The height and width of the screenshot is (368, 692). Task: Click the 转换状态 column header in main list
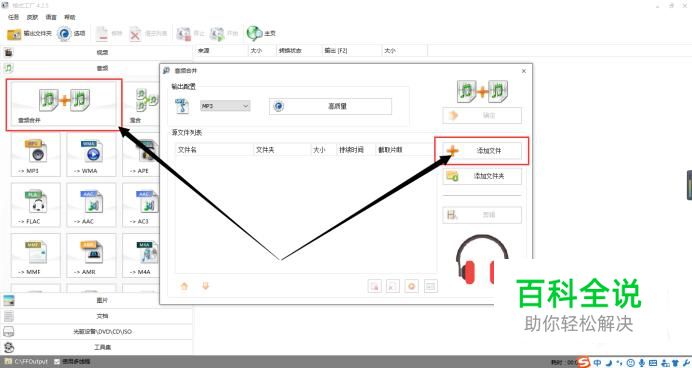[299, 51]
